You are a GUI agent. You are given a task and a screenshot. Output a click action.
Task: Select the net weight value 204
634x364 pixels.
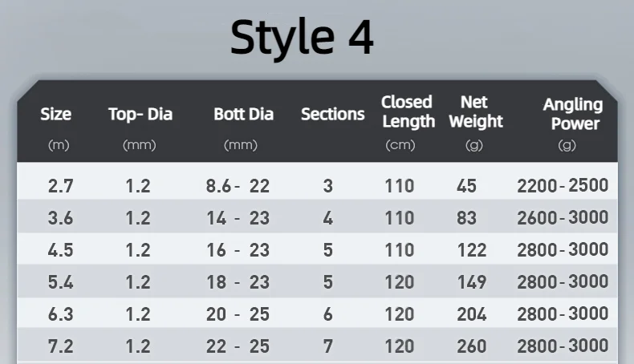coord(471,313)
